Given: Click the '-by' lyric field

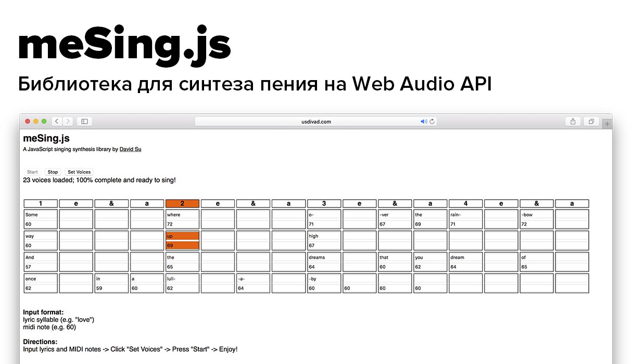Looking at the screenshot, I should tap(324, 278).
